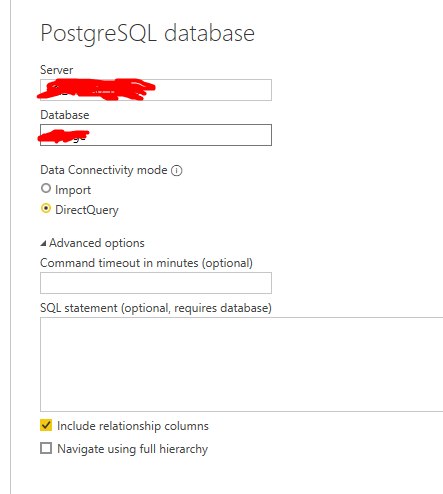
Task: Click the PostgreSQL database dialog title
Action: (x=147, y=33)
